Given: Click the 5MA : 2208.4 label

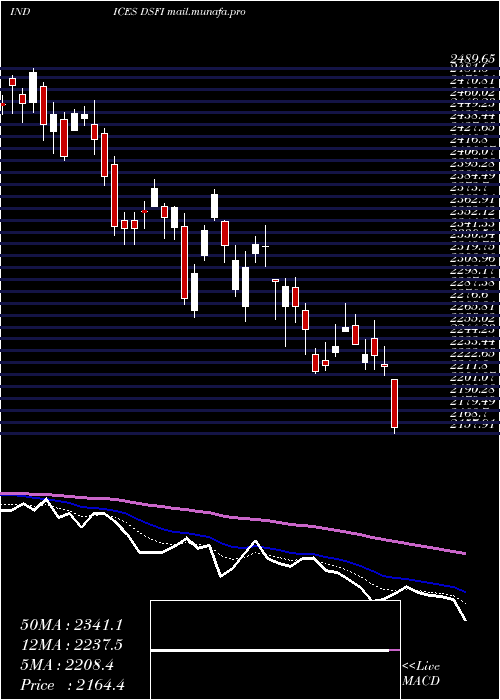Looking at the screenshot, I should 67,665.
